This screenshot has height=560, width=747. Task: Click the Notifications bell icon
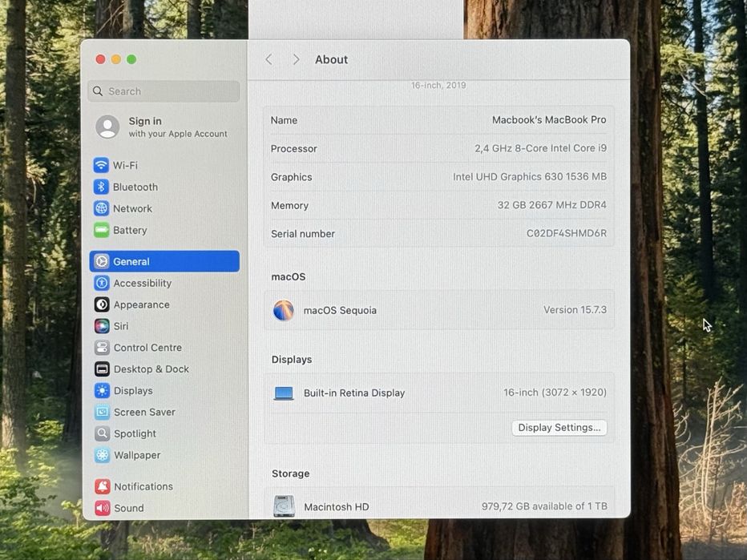point(103,486)
